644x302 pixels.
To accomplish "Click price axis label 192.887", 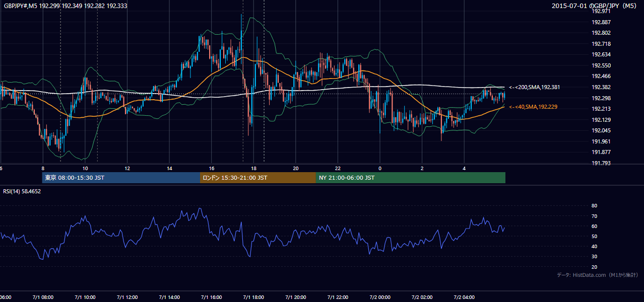I will 601,22.
